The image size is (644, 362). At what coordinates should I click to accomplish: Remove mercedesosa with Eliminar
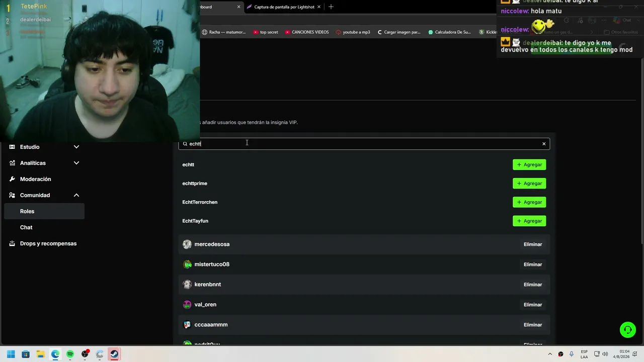(x=532, y=244)
